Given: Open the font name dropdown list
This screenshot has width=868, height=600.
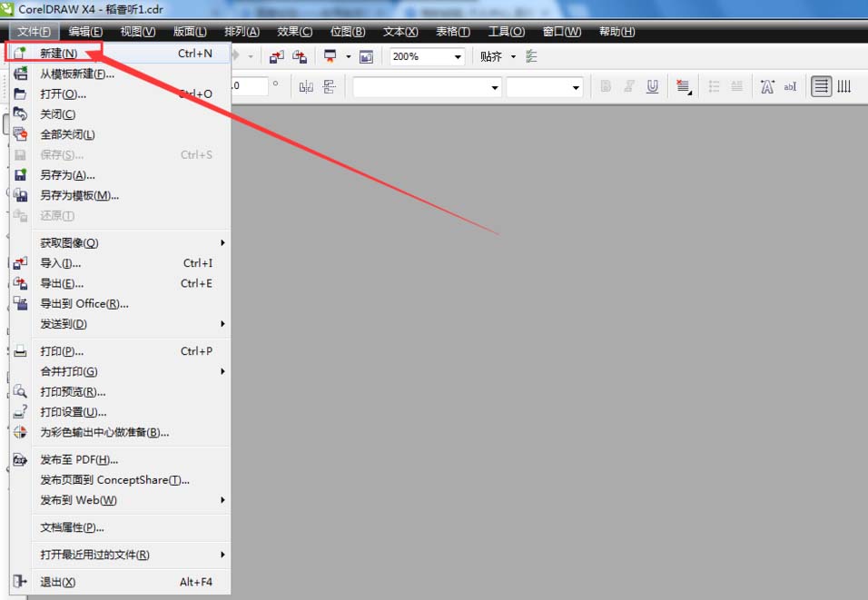Looking at the screenshot, I should [494, 87].
